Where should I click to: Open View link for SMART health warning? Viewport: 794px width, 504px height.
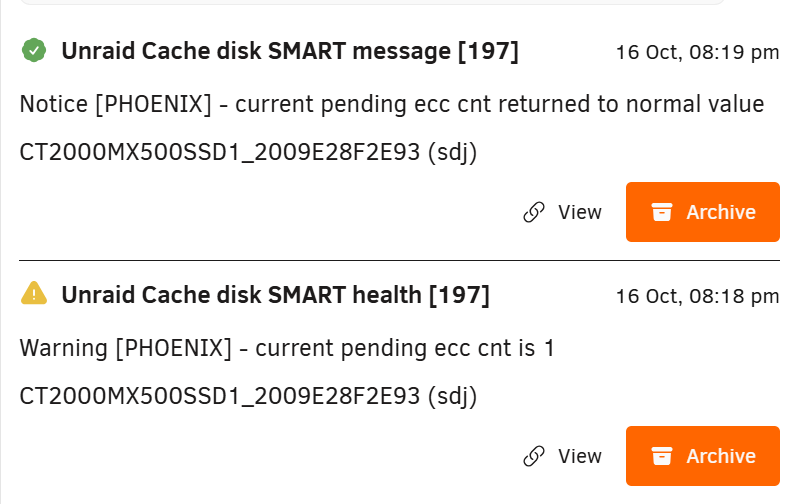pos(563,456)
